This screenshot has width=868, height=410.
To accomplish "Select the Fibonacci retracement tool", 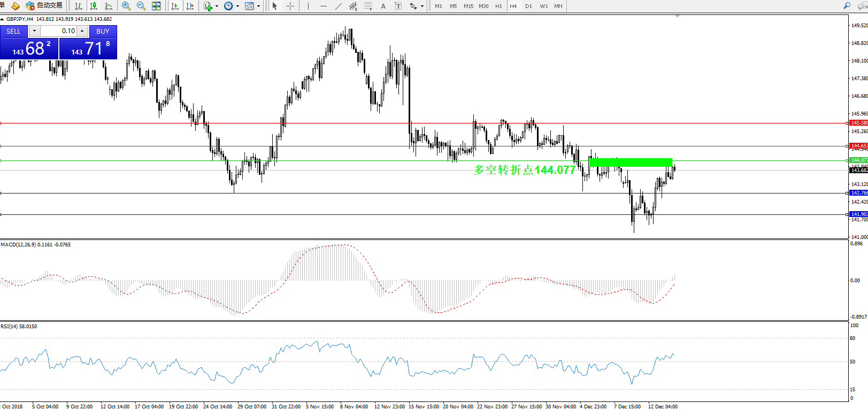I will 368,6.
